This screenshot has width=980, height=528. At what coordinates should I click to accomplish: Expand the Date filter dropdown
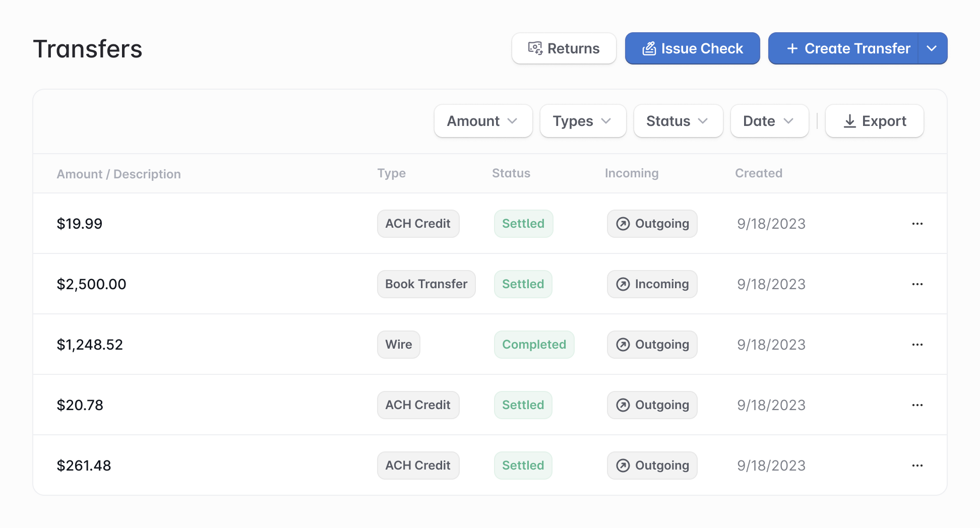[x=769, y=121]
